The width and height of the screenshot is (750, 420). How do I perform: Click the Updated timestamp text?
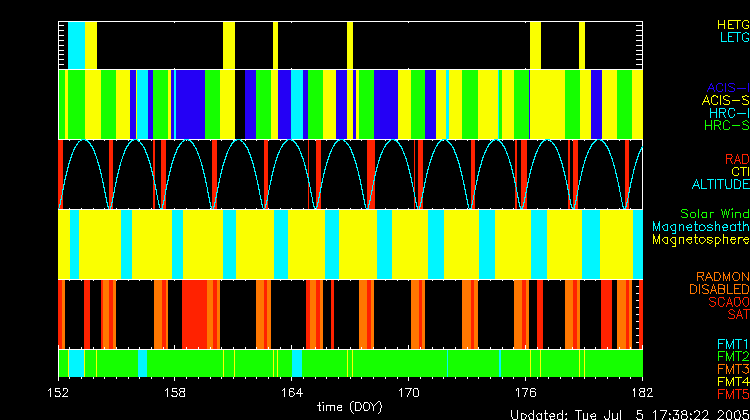629,413
